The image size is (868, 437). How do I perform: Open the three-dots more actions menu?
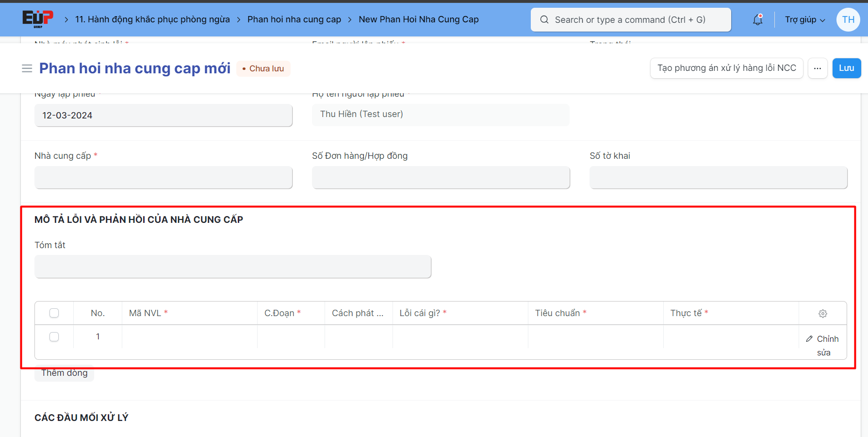818,68
